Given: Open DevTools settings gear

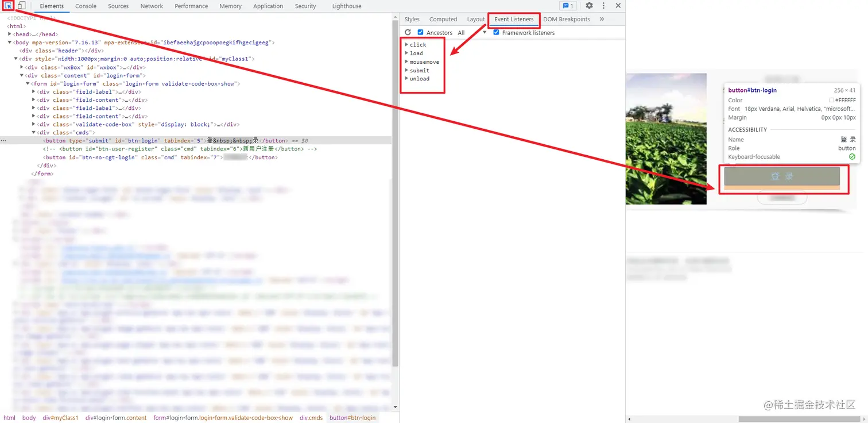Looking at the screenshot, I should click(589, 6).
